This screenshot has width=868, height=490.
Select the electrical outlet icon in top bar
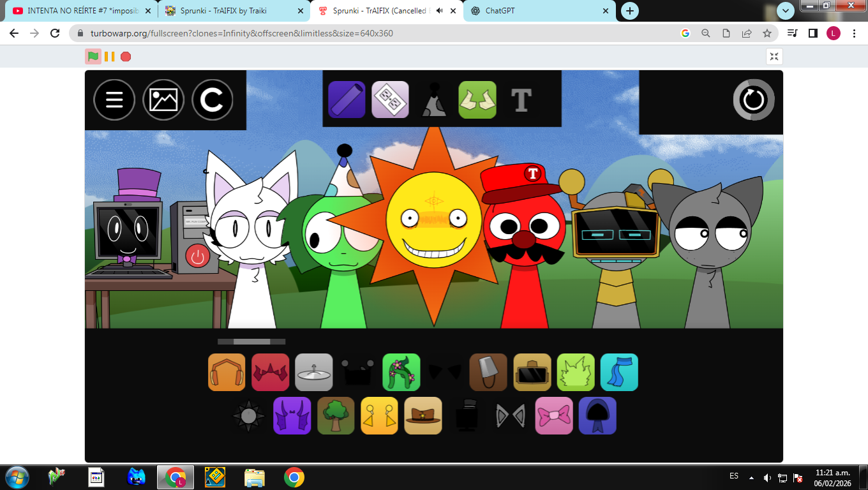point(390,100)
